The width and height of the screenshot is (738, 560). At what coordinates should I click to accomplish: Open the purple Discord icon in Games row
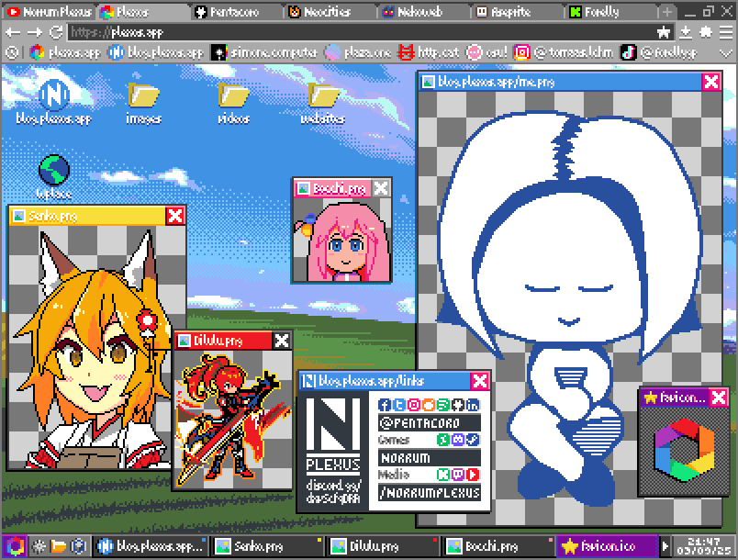pyautogui.click(x=457, y=440)
